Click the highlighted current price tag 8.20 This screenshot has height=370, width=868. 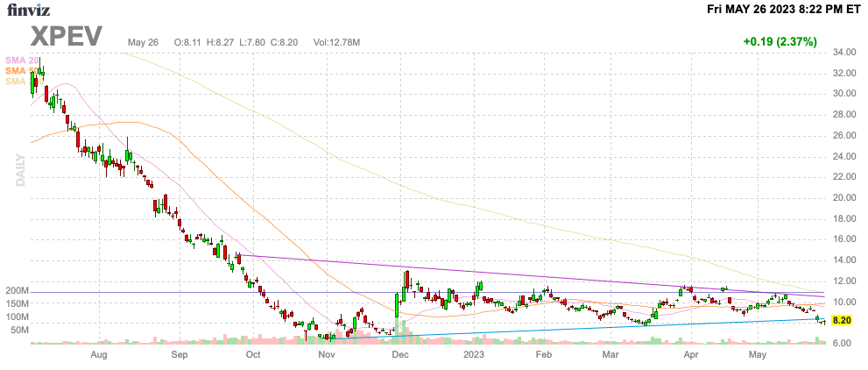[x=842, y=321]
